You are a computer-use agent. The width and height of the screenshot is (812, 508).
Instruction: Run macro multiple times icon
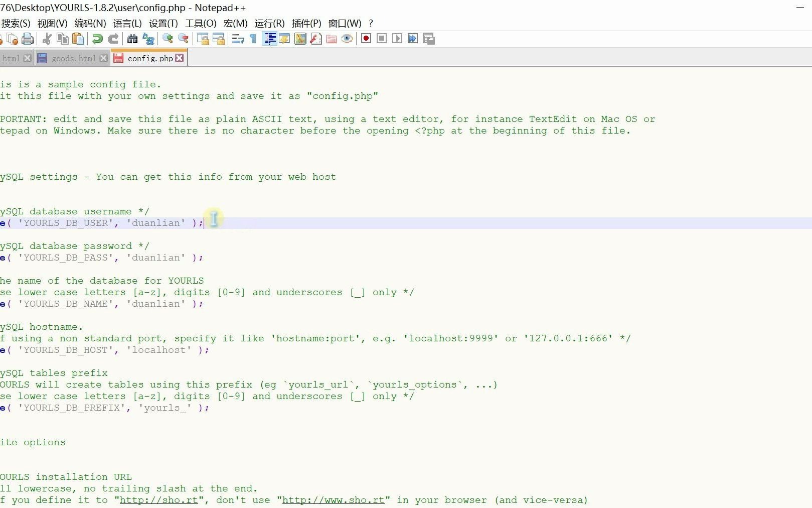413,39
